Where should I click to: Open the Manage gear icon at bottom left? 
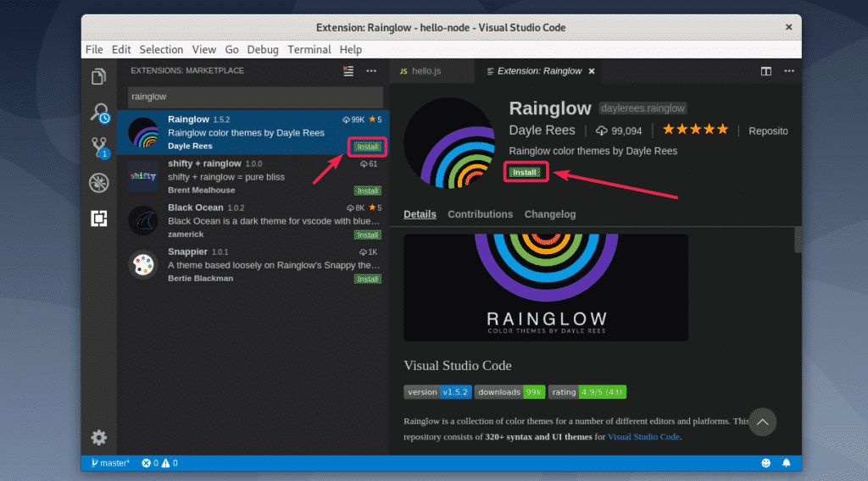click(99, 438)
